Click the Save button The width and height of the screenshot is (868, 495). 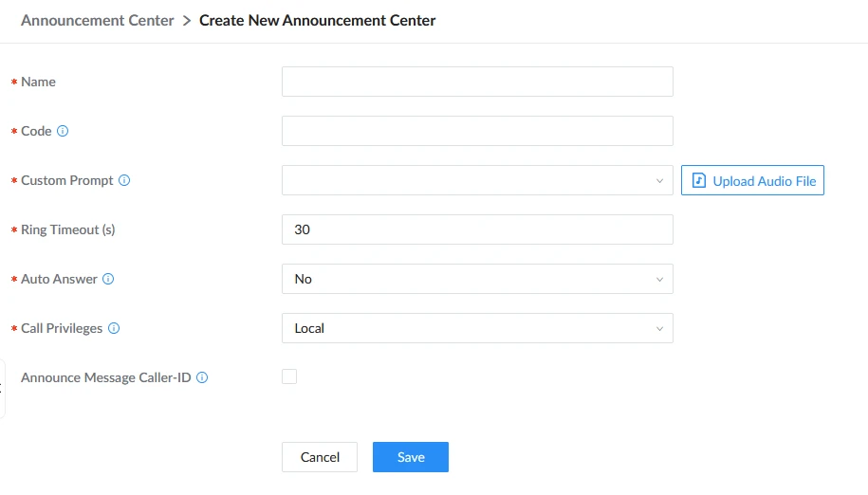[x=411, y=457]
